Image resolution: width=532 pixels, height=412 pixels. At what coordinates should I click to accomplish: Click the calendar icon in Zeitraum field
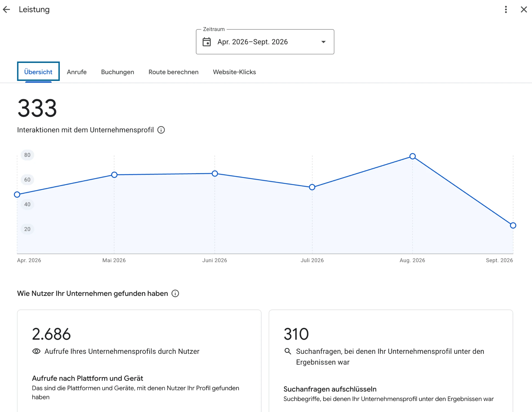(x=207, y=42)
